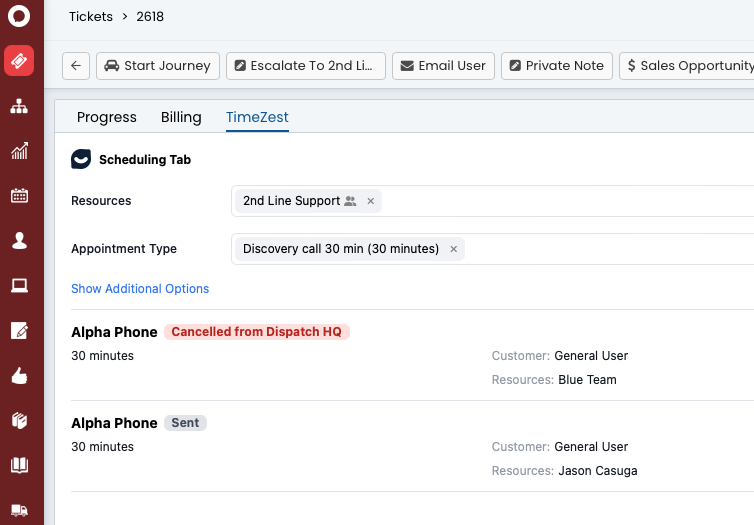This screenshot has width=754, height=525.
Task: Click the Tickets breadcrumb link
Action: pyautogui.click(x=91, y=17)
